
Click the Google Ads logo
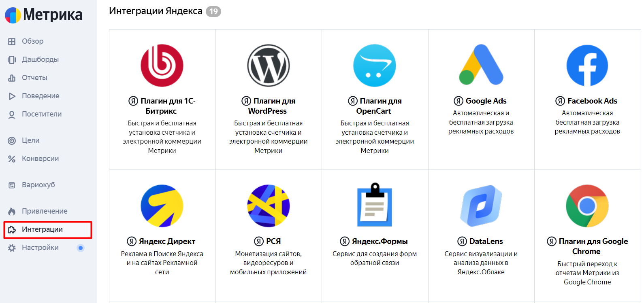[481, 65]
